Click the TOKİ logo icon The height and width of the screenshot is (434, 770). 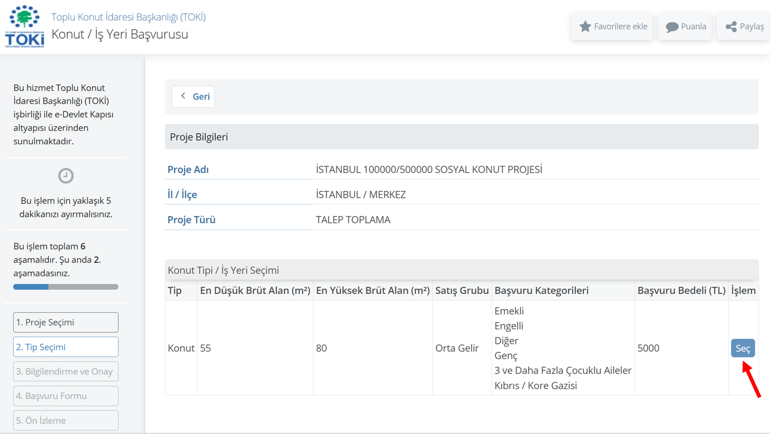pos(24,26)
